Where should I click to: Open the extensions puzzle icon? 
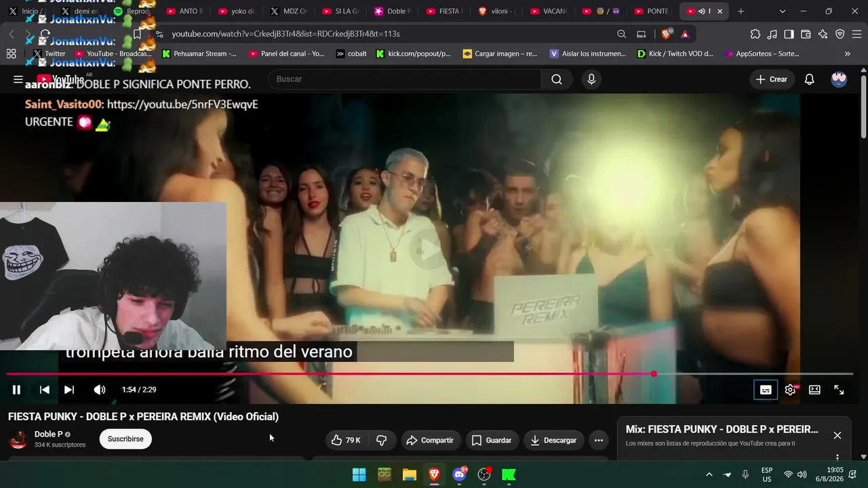click(755, 34)
